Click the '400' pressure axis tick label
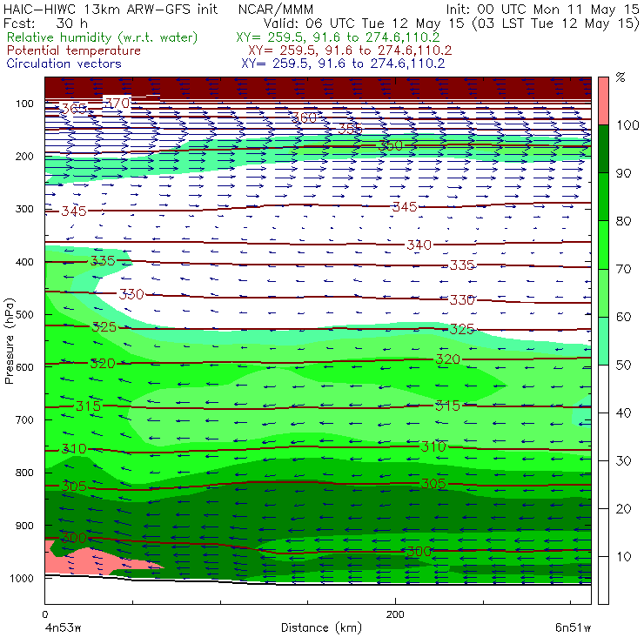 coord(24,262)
